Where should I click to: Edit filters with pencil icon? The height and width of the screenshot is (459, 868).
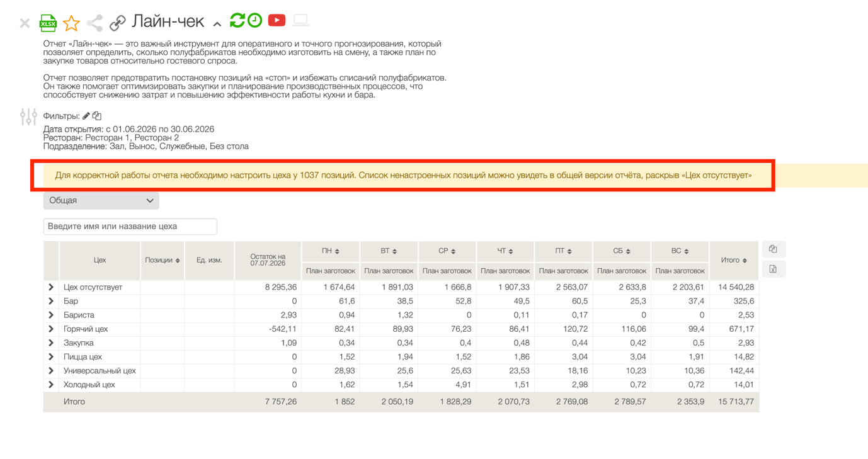[x=86, y=116]
